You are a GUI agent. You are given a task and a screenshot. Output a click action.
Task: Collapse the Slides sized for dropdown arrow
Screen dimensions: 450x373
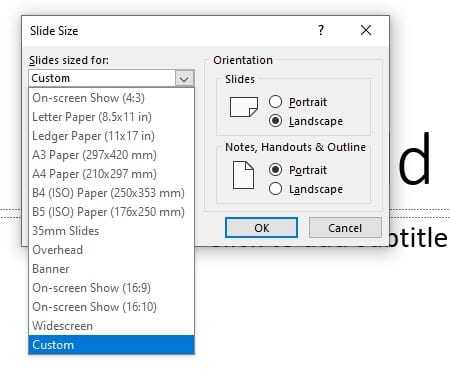(184, 79)
